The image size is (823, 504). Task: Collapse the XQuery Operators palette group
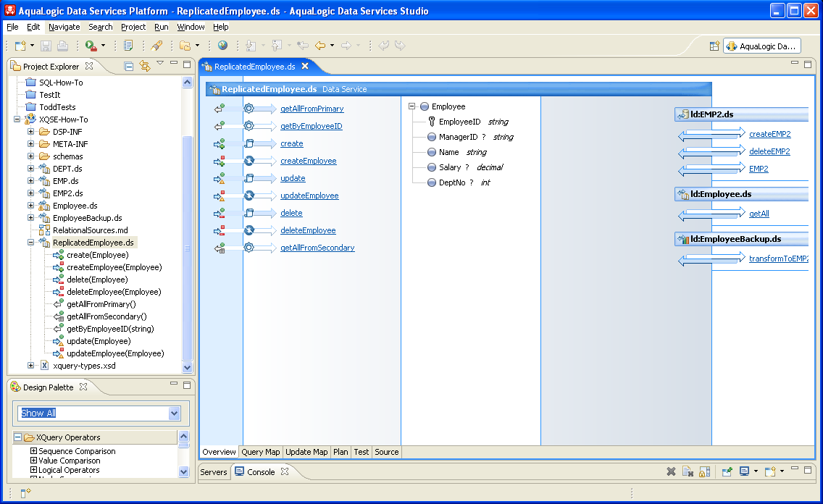(x=18, y=437)
